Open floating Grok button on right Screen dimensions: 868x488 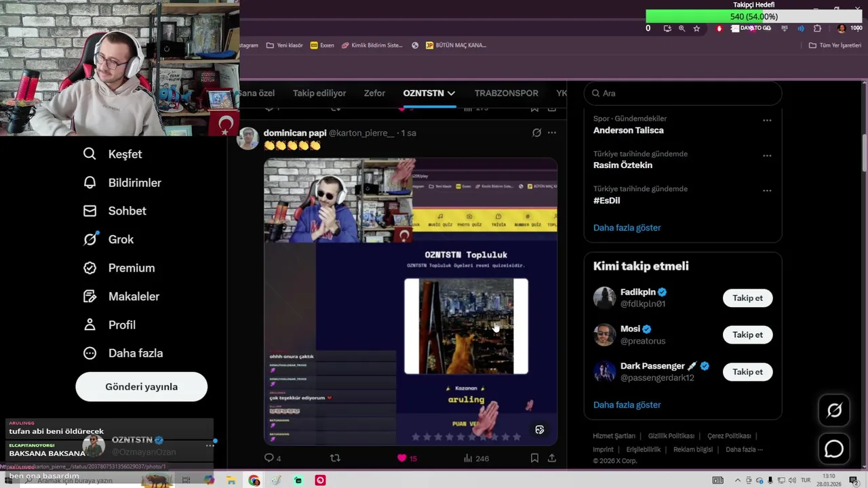coord(834,410)
